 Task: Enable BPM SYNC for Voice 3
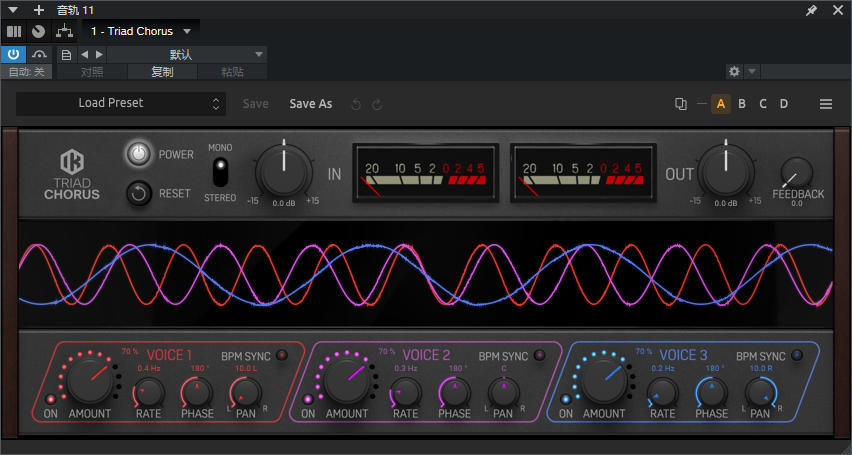click(797, 356)
